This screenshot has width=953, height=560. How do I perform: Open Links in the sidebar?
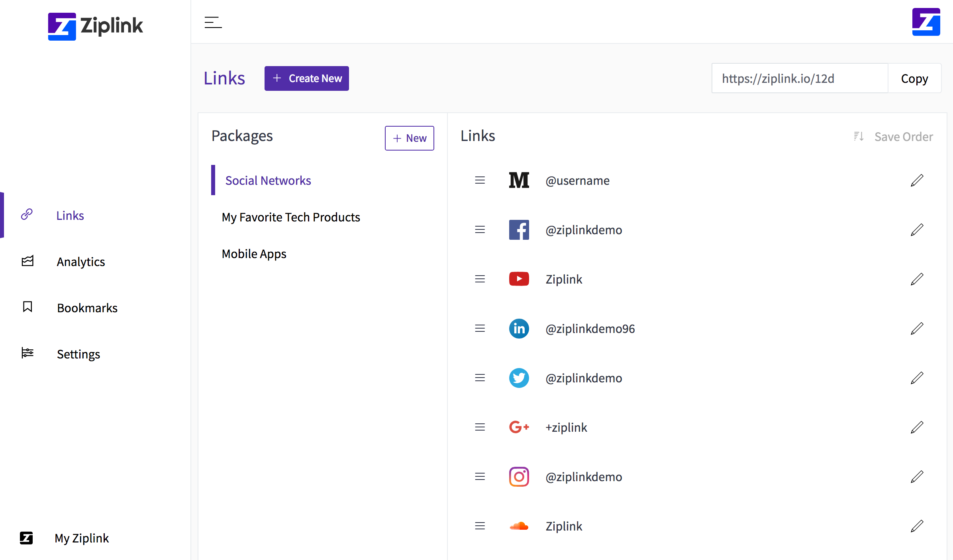pyautogui.click(x=70, y=215)
